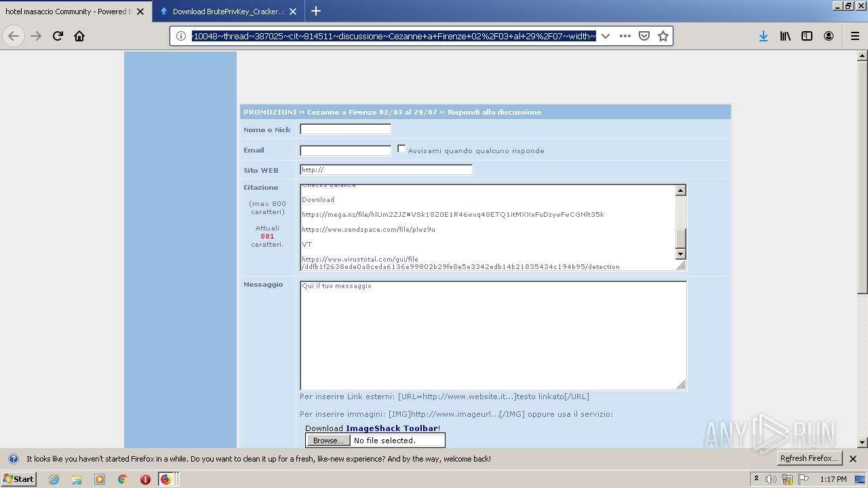Dismiss the Firefox refresh notification bar
Viewport: 868px width, 488px height.
[853, 459]
